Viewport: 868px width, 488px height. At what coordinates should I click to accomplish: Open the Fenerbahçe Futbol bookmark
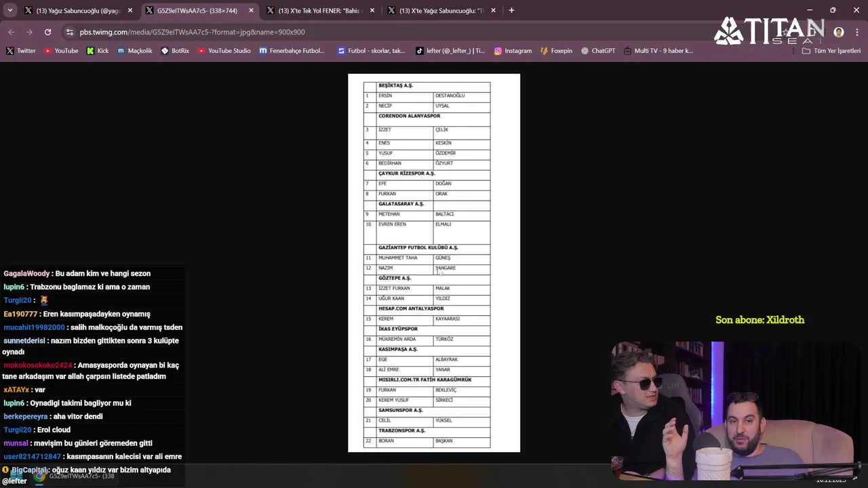pos(292,51)
